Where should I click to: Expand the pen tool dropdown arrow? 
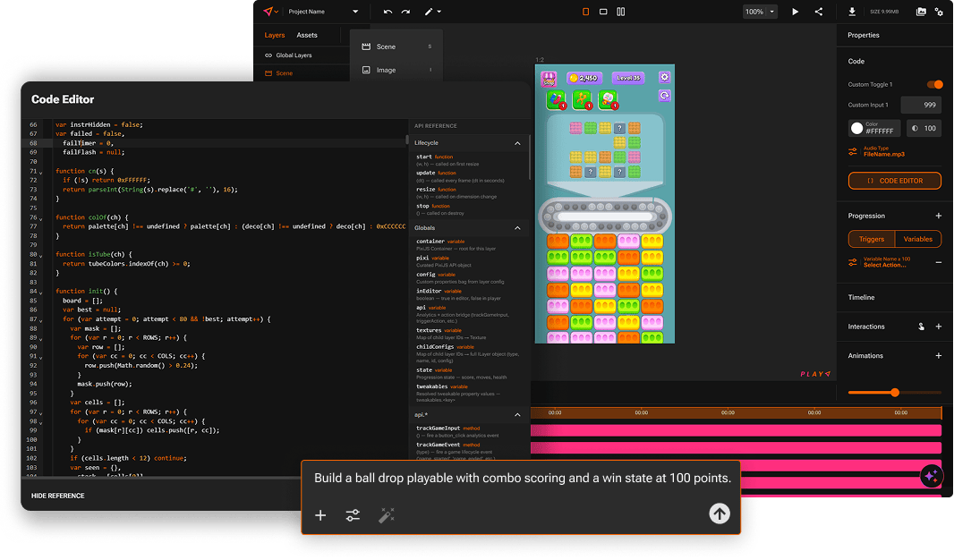[439, 12]
